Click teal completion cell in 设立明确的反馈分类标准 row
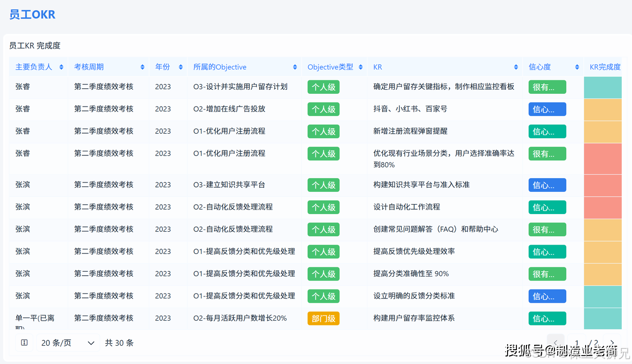 point(603,296)
